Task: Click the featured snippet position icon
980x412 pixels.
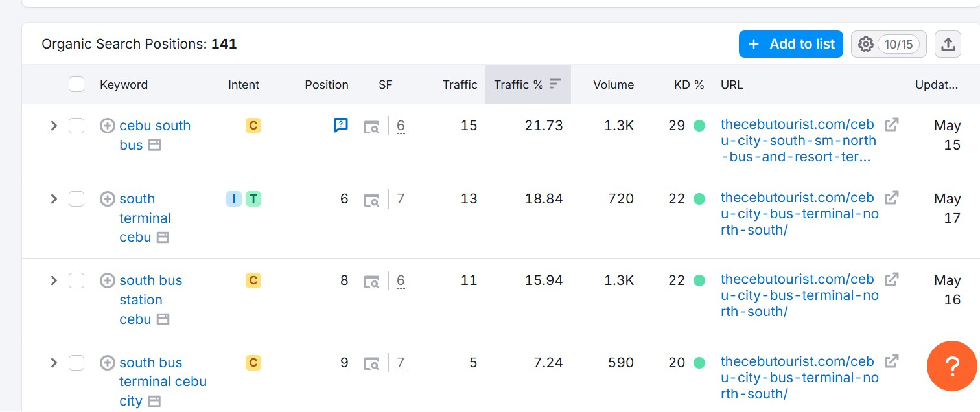Action: (x=341, y=125)
